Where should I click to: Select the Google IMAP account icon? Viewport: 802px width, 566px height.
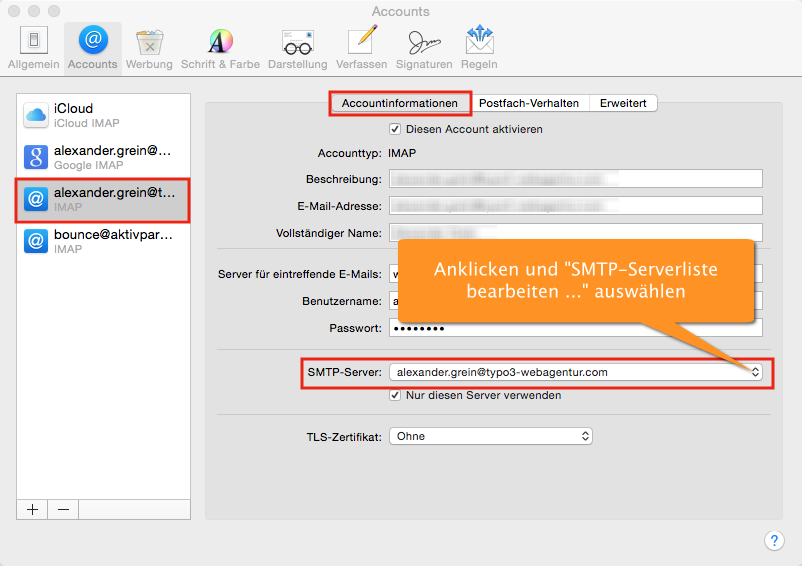pyautogui.click(x=36, y=157)
